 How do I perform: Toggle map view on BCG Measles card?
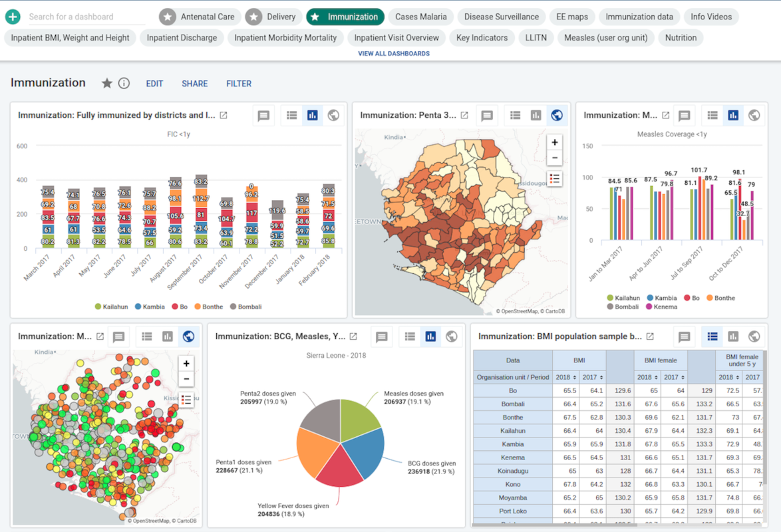point(452,336)
